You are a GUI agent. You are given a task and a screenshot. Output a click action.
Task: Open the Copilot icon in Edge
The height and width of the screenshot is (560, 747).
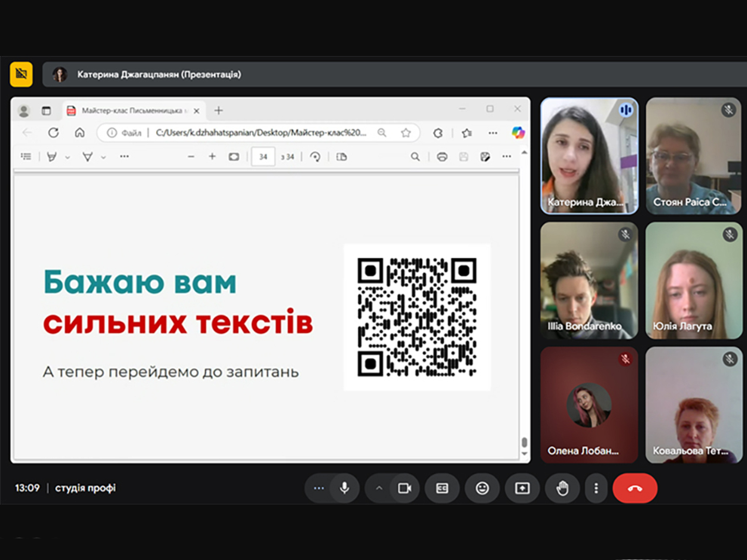[518, 133]
